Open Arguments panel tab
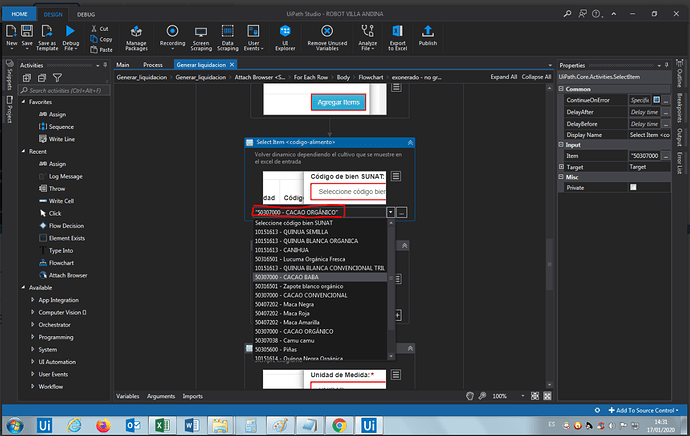 click(x=161, y=396)
